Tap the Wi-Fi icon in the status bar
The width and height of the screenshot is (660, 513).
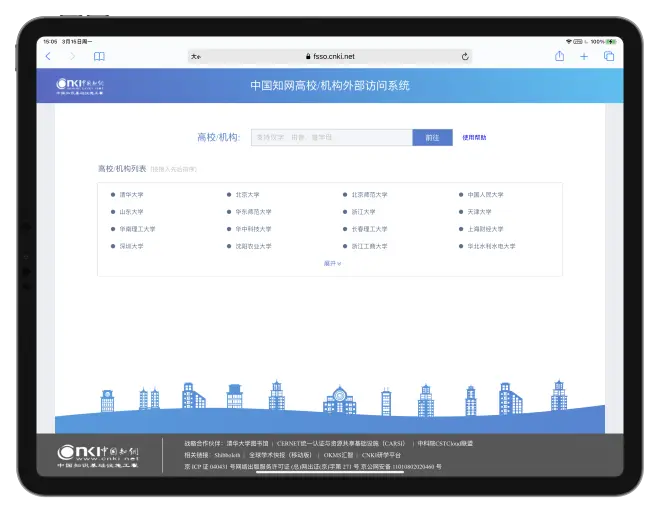point(569,42)
